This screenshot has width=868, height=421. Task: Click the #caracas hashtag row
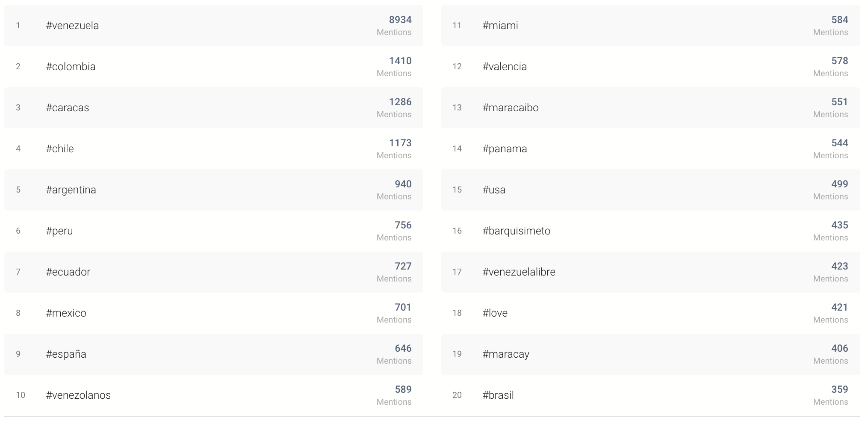point(214,108)
